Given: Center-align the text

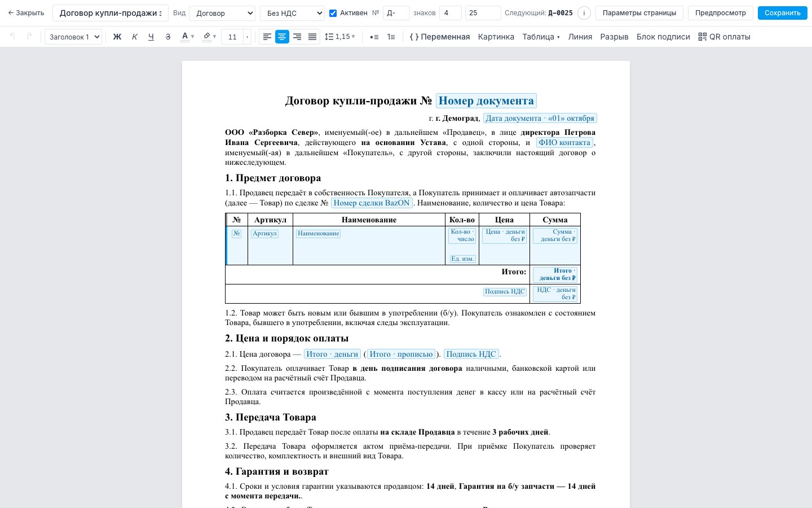Looking at the screenshot, I should point(282,37).
